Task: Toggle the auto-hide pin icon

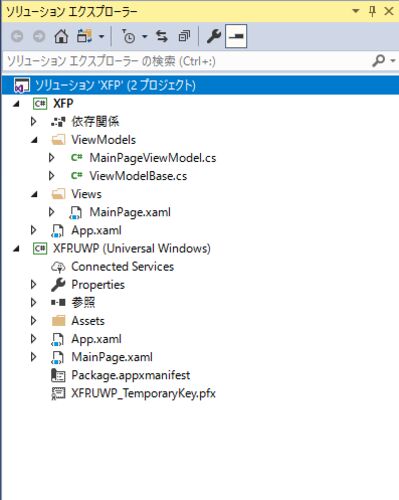Action: point(373,11)
